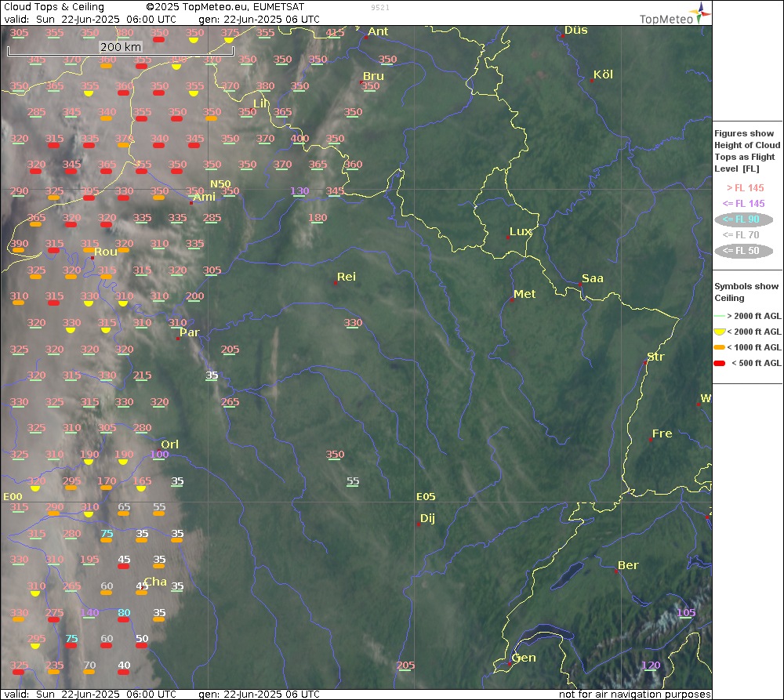Click the 'Bru' city label

[x=373, y=76]
